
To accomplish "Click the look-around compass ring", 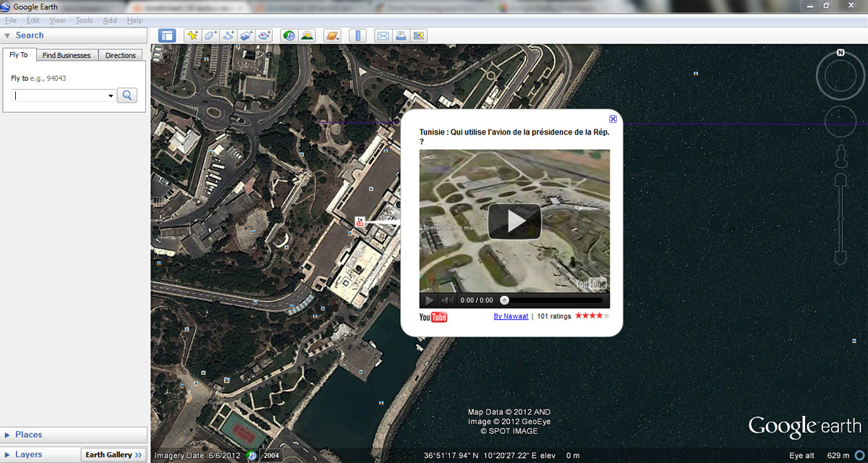I will coord(841,76).
